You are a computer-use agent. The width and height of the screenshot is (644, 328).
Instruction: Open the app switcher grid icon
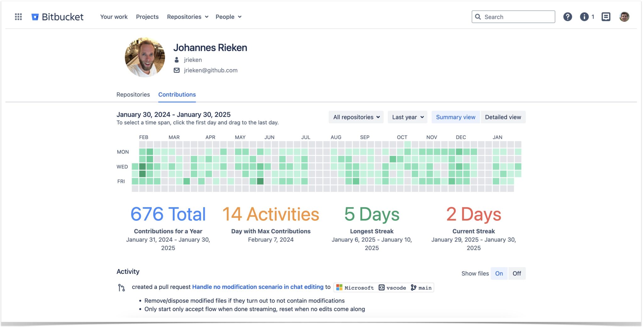point(18,17)
